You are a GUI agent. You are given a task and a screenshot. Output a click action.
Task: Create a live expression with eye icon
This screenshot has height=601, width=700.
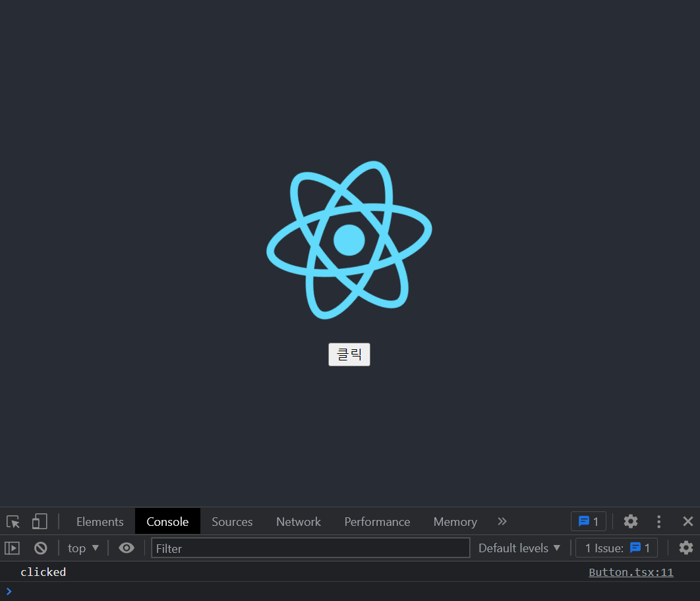click(127, 548)
